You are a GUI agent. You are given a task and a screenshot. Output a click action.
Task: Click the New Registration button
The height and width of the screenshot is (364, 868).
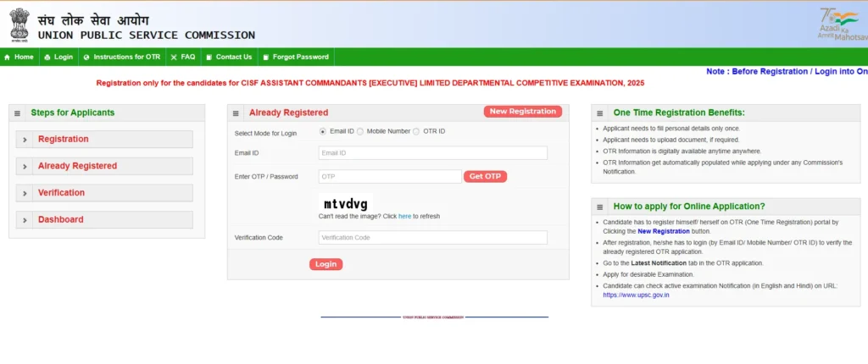[x=522, y=112]
